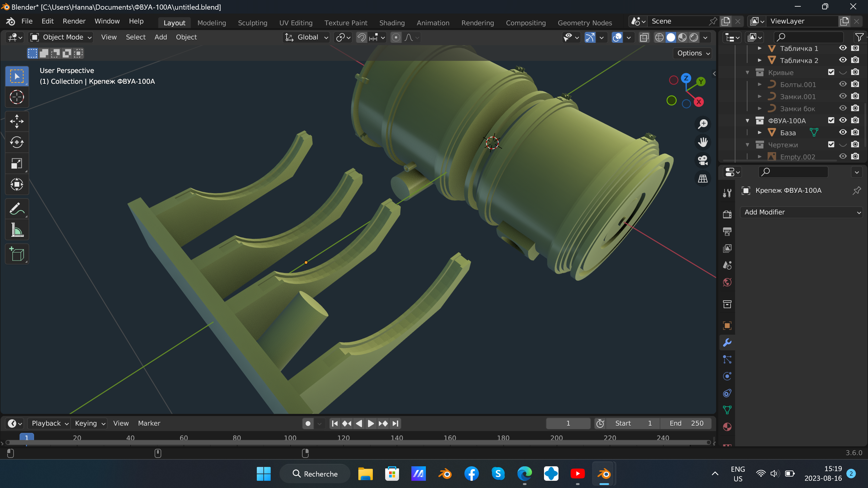Viewport: 868px width, 488px height.
Task: Toggle camera view in viewport
Action: click(703, 160)
